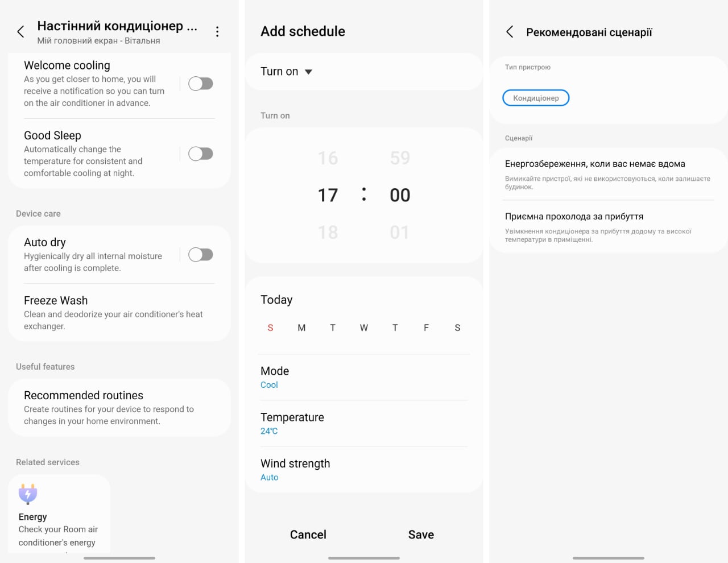Select hour 18 in the time picker
The height and width of the screenshot is (563, 728).
[328, 232]
